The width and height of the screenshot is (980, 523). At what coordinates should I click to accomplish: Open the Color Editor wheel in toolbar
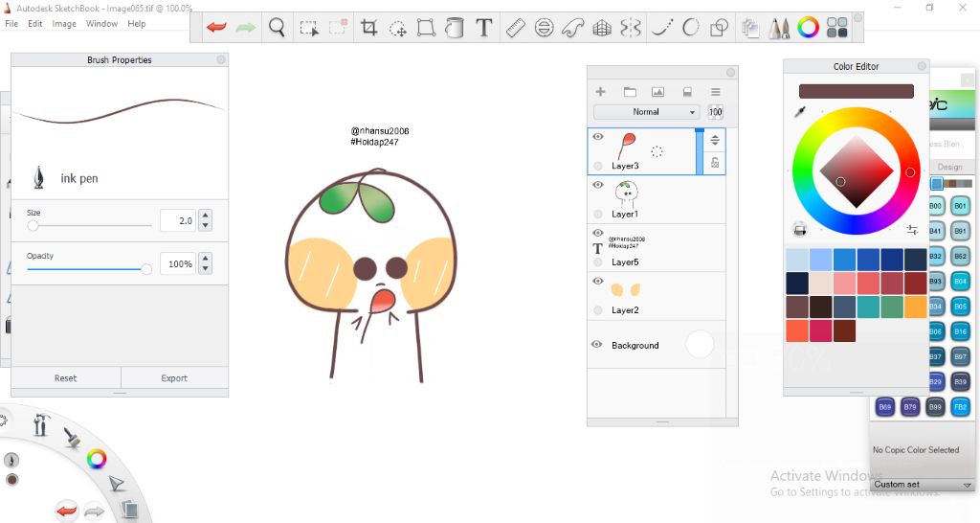[808, 28]
